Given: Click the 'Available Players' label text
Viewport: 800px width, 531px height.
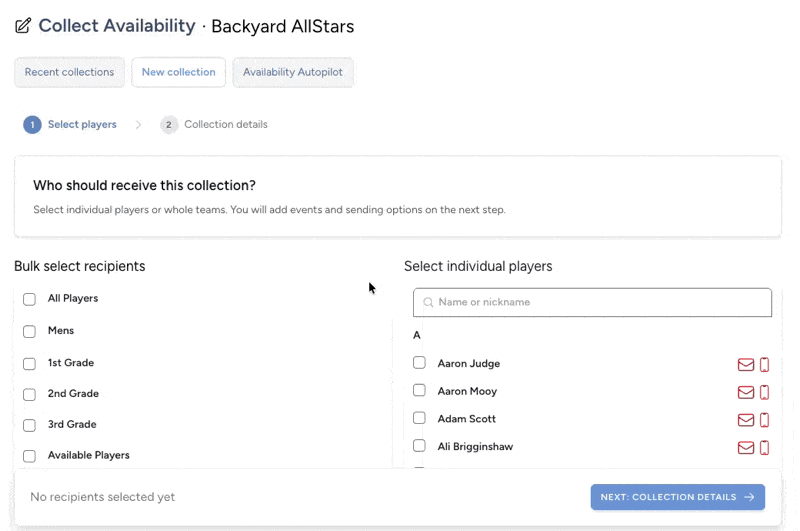Looking at the screenshot, I should point(89,455).
